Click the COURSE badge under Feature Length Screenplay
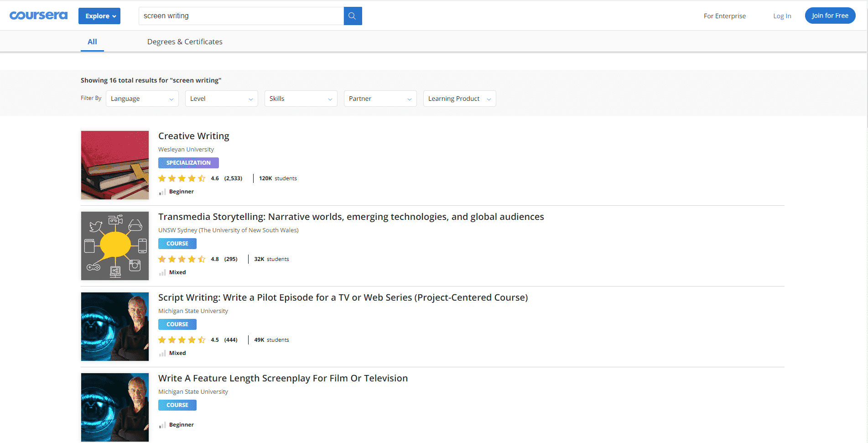The image size is (868, 443). (177, 405)
